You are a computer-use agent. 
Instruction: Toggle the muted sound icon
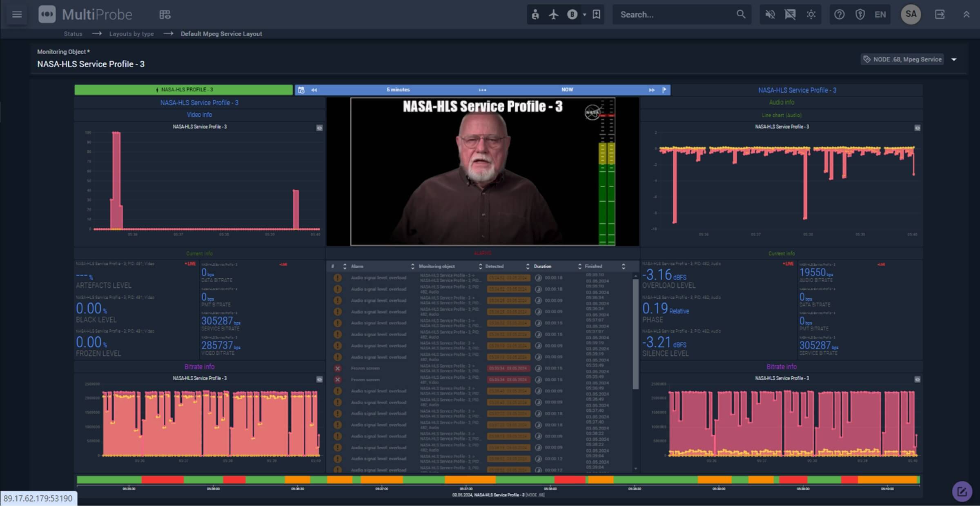[x=770, y=15]
